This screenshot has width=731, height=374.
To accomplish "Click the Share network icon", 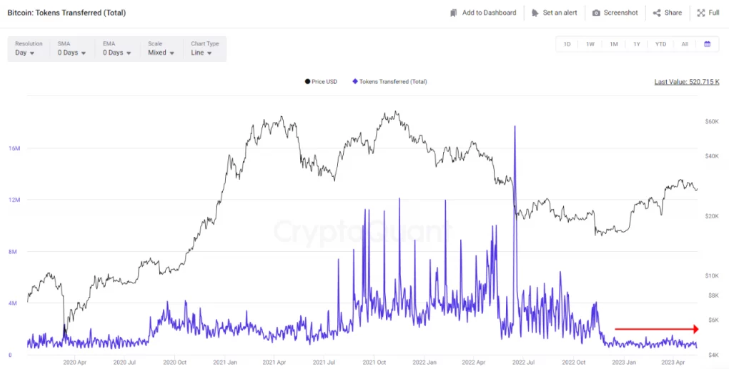I will click(x=657, y=13).
